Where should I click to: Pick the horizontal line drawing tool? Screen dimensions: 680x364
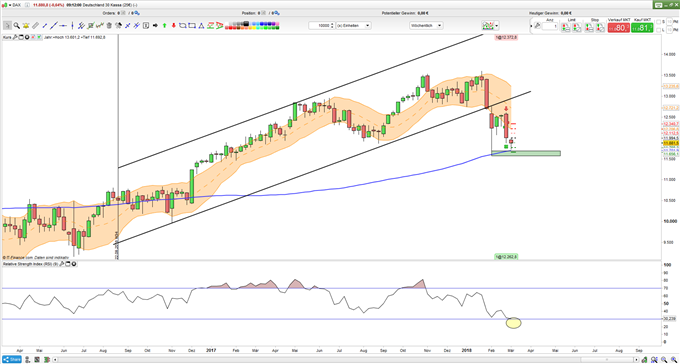tap(63, 26)
